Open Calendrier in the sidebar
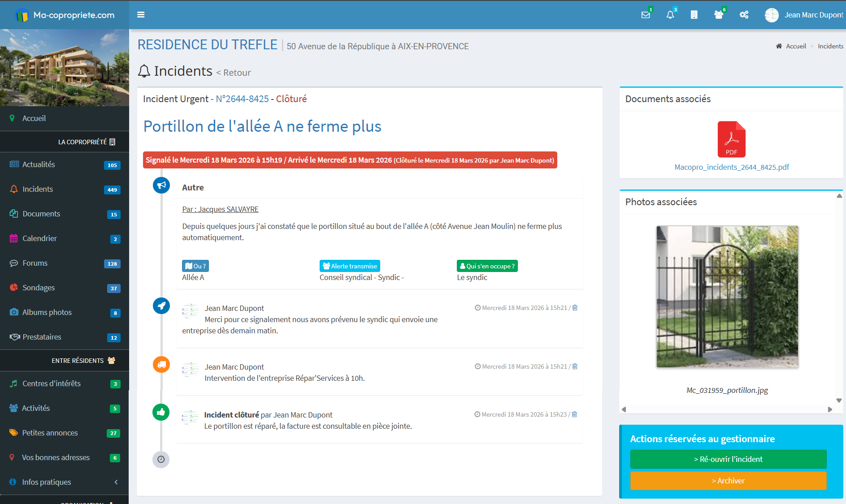Viewport: 846px width, 504px height. [65, 238]
